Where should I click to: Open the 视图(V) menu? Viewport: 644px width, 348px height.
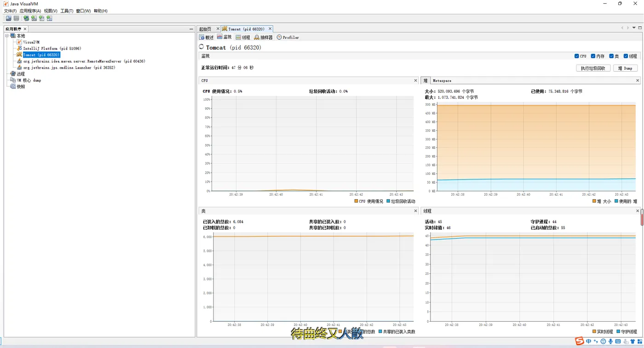(x=51, y=11)
